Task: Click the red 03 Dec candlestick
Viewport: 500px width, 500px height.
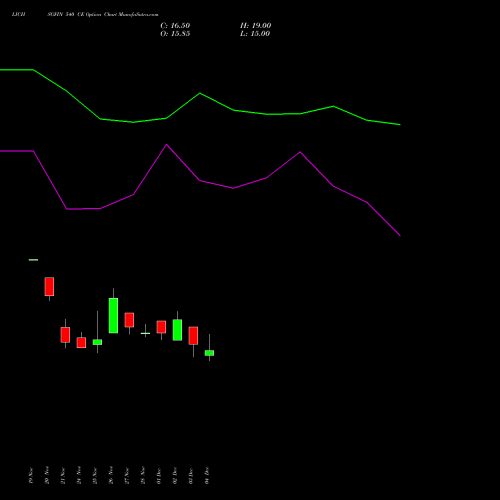Action: pyautogui.click(x=193, y=335)
